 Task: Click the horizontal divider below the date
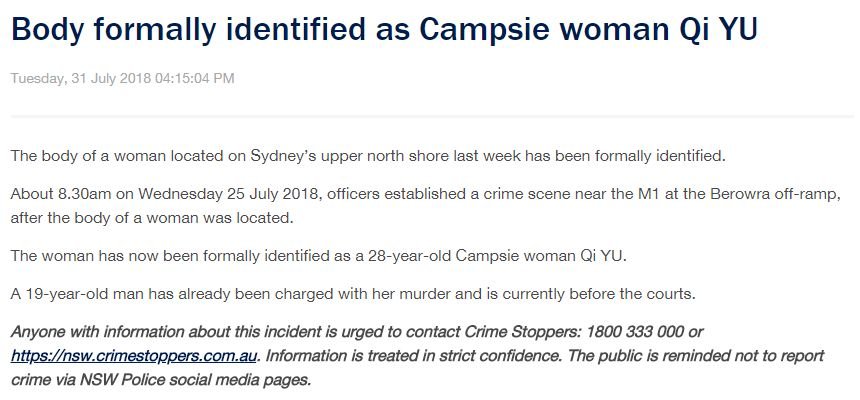pyautogui.click(x=432, y=116)
